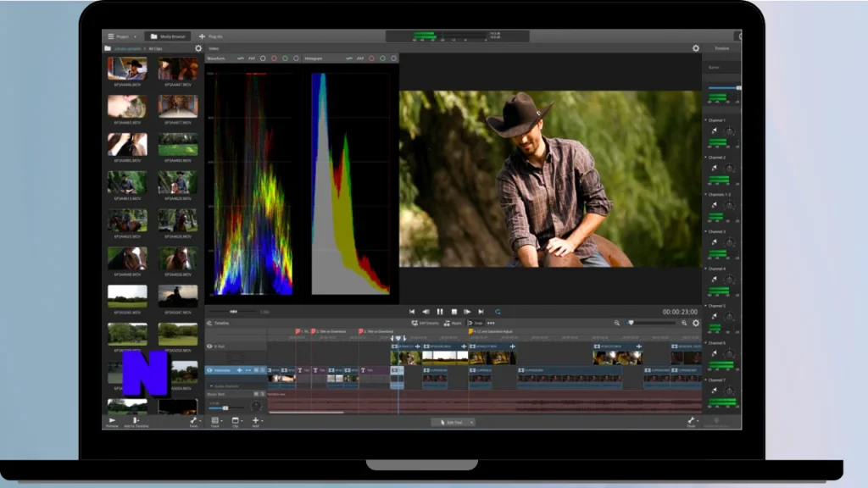Screen dimensions: 868x488
Task: Adjust the Music Bed volume slider
Action: pyautogui.click(x=225, y=408)
